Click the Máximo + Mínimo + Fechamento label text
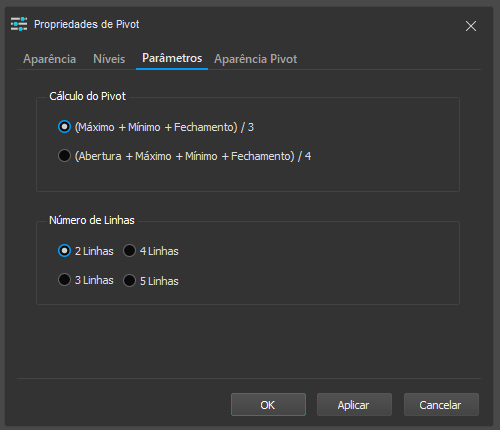The image size is (500, 430). click(x=164, y=127)
